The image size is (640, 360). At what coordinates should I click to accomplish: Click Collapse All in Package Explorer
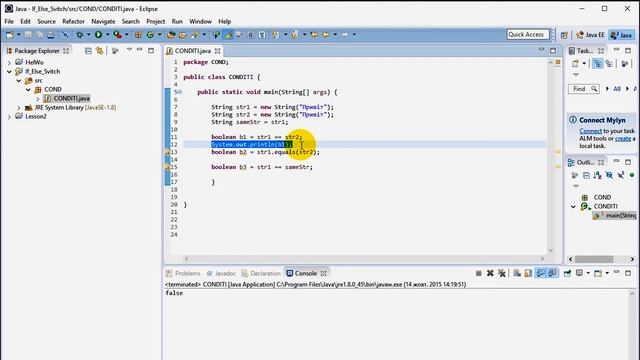point(88,51)
